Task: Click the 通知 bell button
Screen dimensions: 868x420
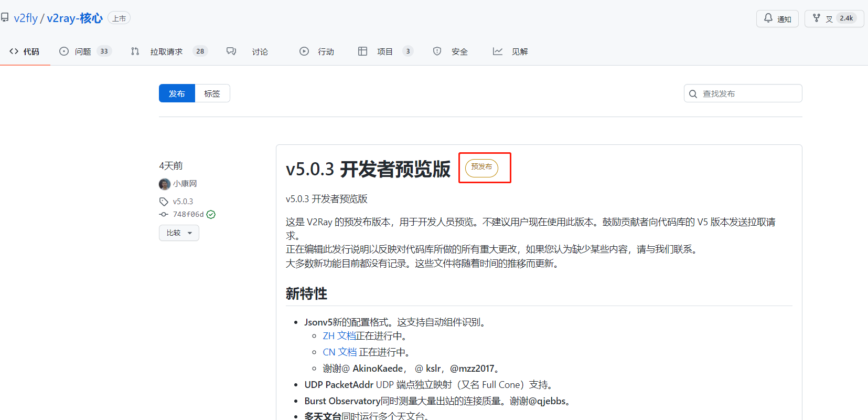Action: [777, 18]
